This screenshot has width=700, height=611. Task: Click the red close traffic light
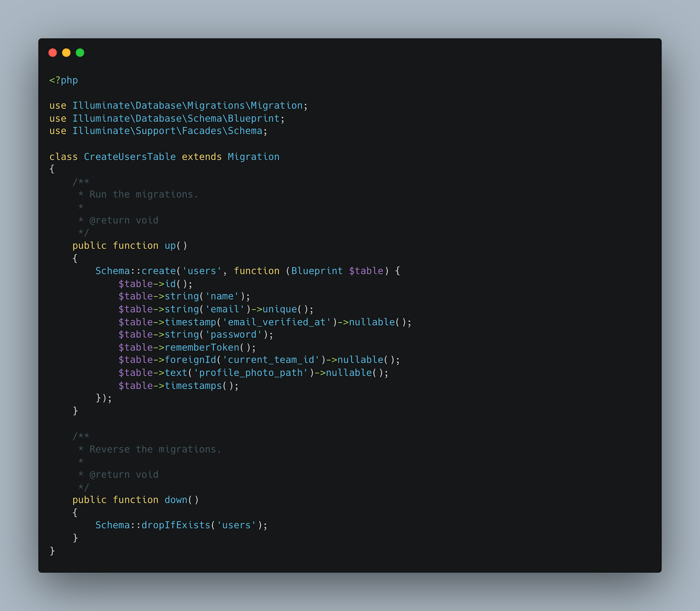(52, 52)
